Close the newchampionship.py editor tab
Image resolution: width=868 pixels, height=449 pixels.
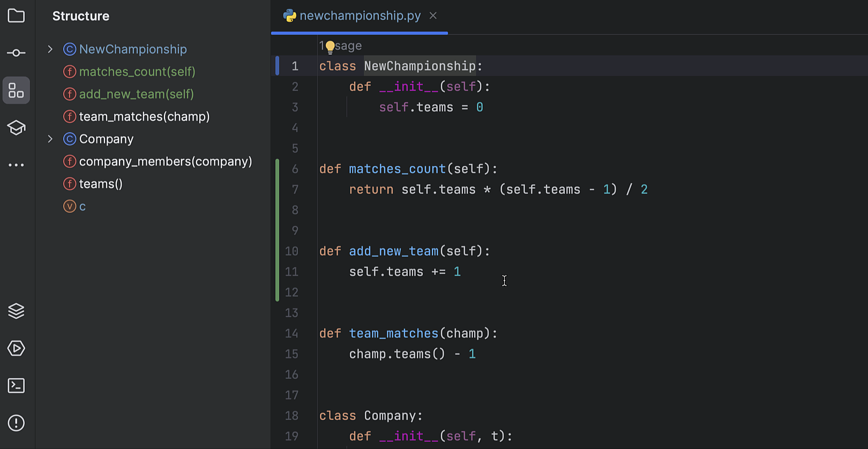433,16
